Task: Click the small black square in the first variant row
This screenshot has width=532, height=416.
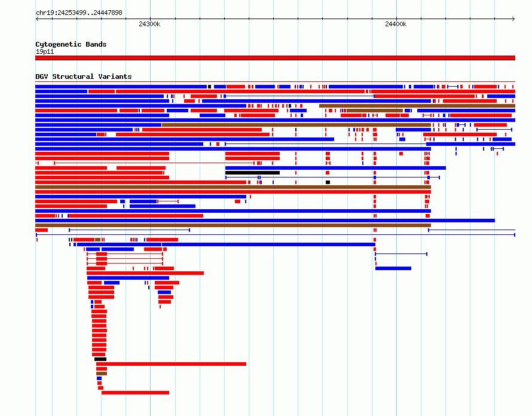Action: 209,87
